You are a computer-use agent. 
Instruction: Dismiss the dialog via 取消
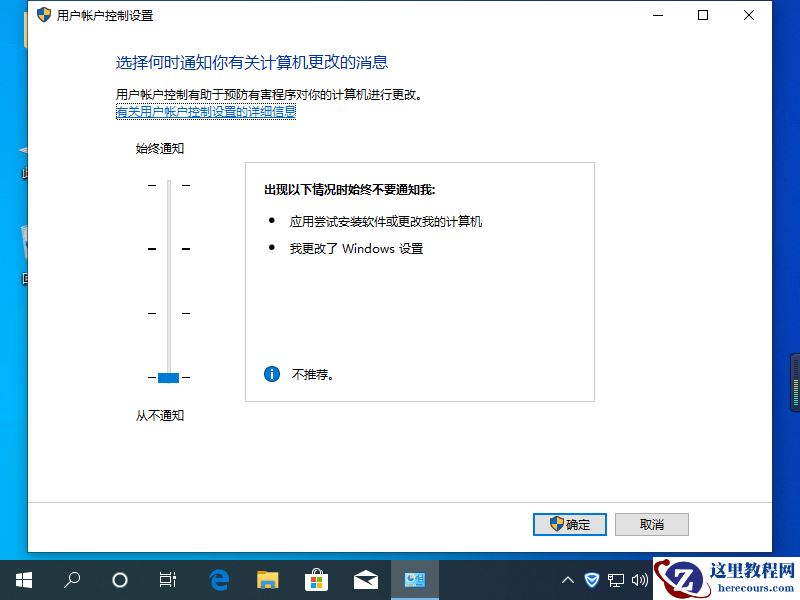pos(651,524)
